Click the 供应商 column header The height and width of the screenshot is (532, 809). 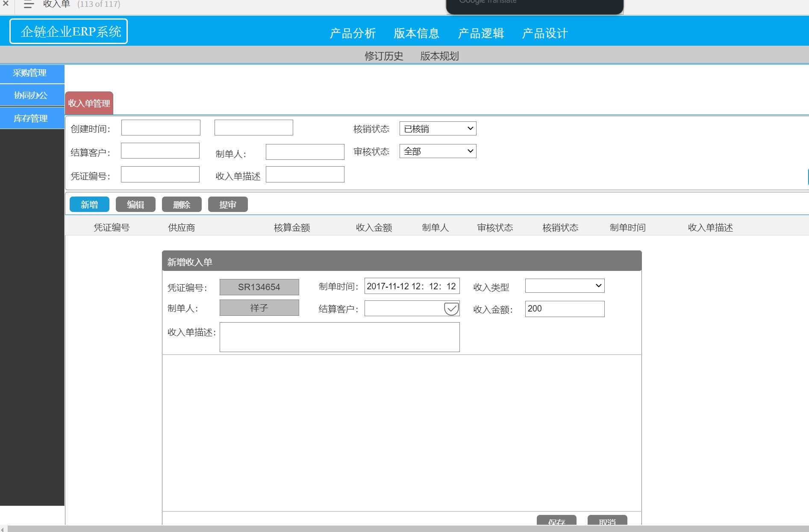click(x=182, y=227)
